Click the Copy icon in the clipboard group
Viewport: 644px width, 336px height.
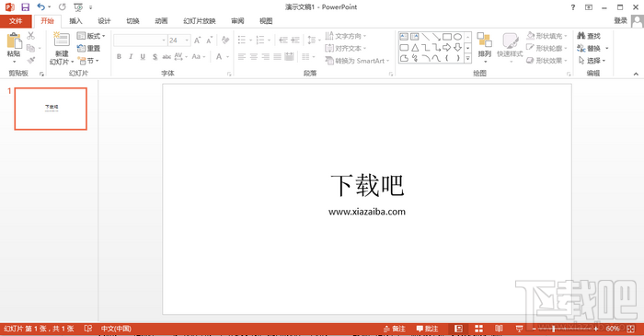click(30, 48)
